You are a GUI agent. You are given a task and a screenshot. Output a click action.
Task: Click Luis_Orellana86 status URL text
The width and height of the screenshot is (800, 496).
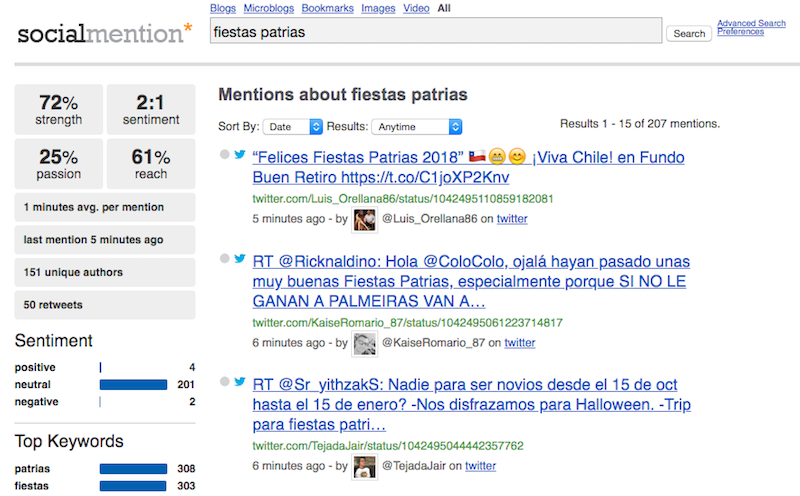pos(403,199)
